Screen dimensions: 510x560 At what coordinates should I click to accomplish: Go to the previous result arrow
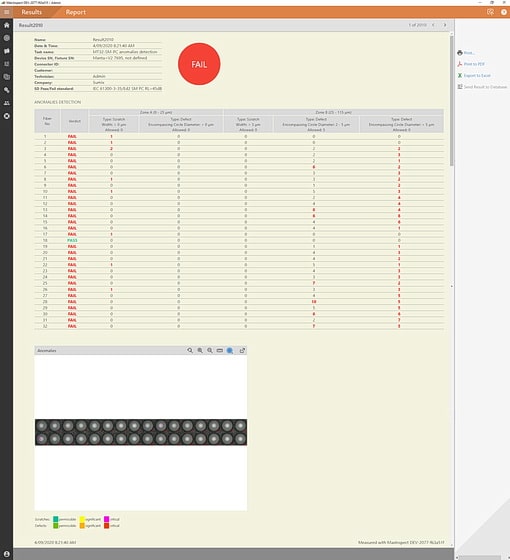coord(433,25)
